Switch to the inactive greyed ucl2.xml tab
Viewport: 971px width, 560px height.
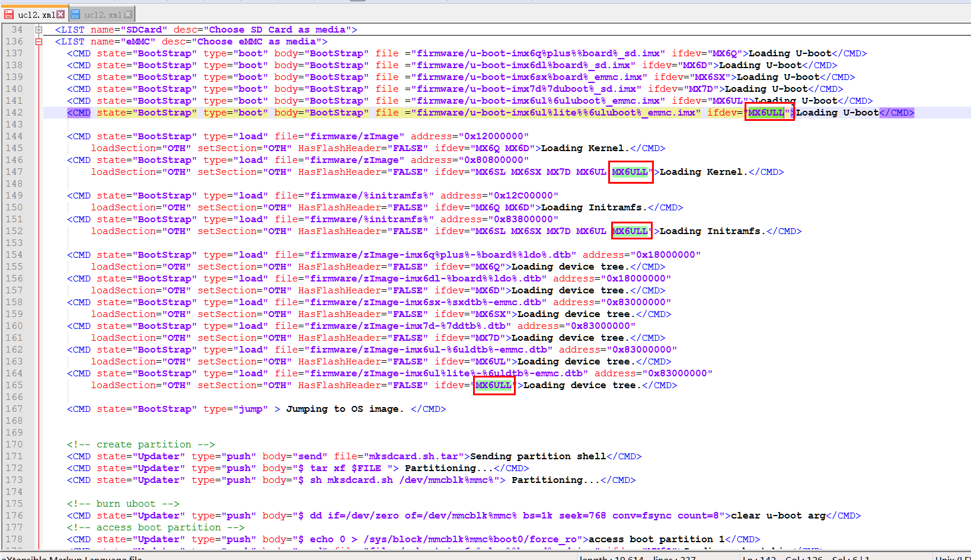(x=102, y=14)
